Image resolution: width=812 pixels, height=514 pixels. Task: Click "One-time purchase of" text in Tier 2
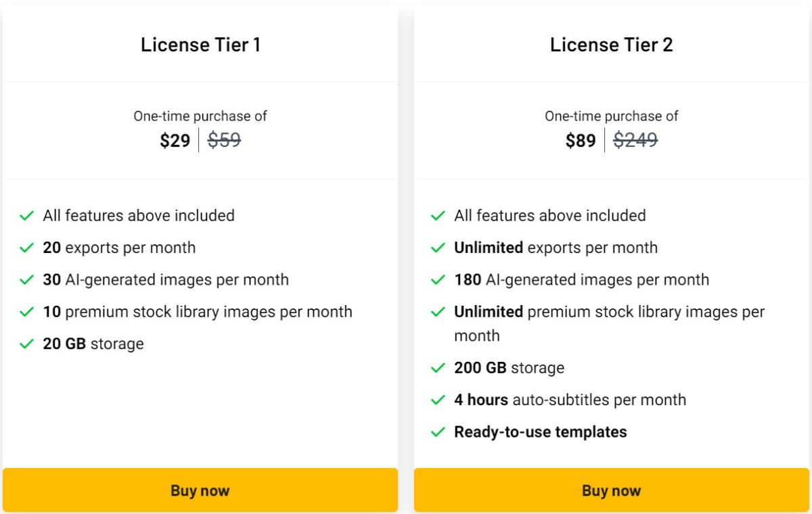[611, 116]
